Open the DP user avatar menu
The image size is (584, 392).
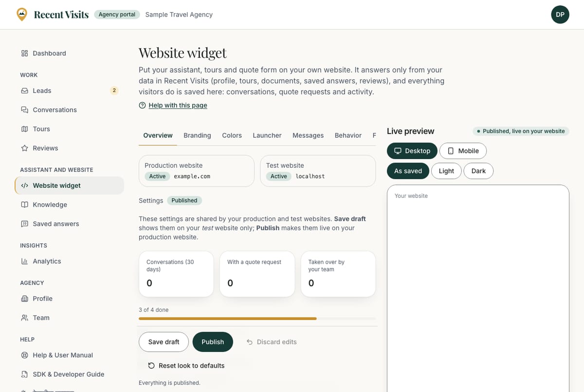[560, 15]
